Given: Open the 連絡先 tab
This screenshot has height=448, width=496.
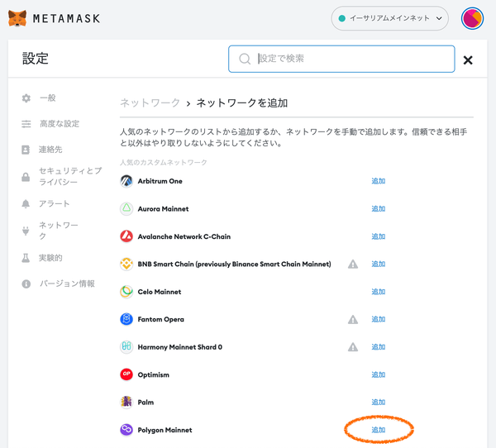Looking at the screenshot, I should tap(50, 150).
